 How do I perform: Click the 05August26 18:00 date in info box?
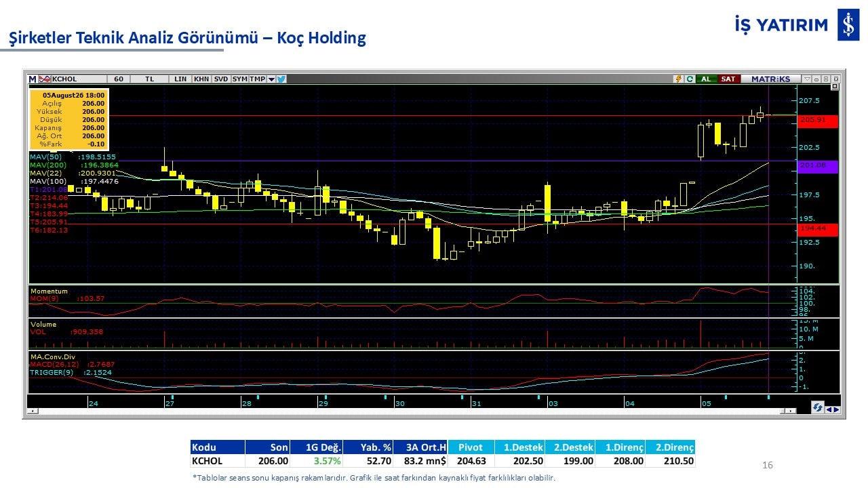pyautogui.click(x=74, y=96)
